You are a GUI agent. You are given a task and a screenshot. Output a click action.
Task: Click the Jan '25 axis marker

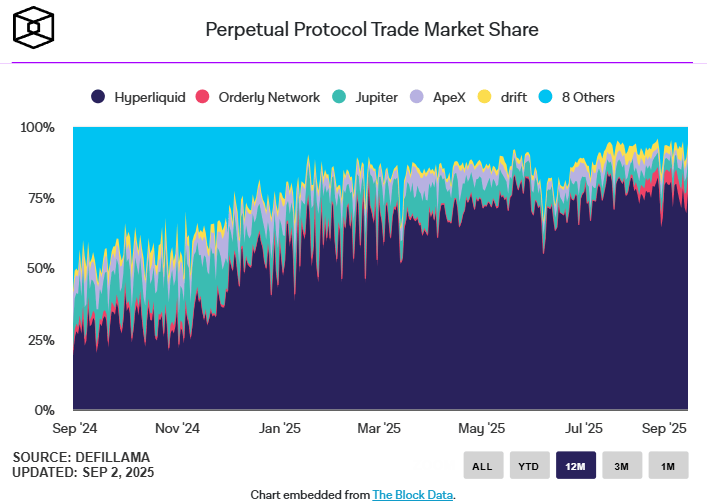tap(280, 428)
